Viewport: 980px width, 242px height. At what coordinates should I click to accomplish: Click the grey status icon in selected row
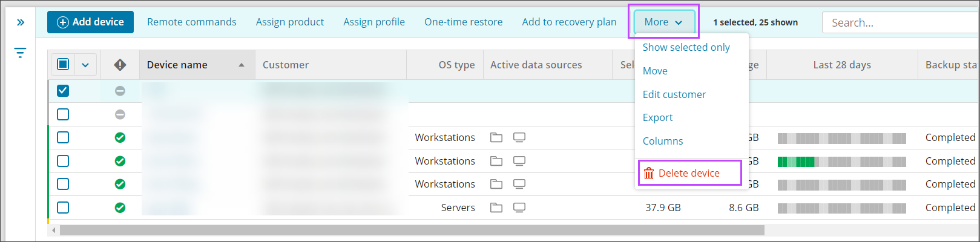(120, 91)
